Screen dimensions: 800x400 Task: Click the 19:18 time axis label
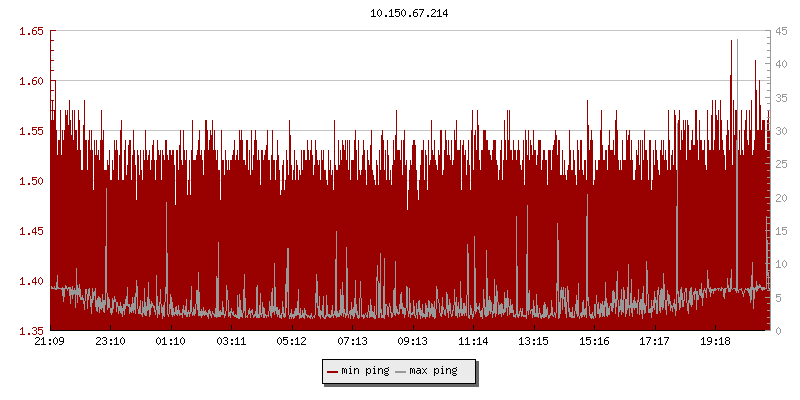point(715,342)
